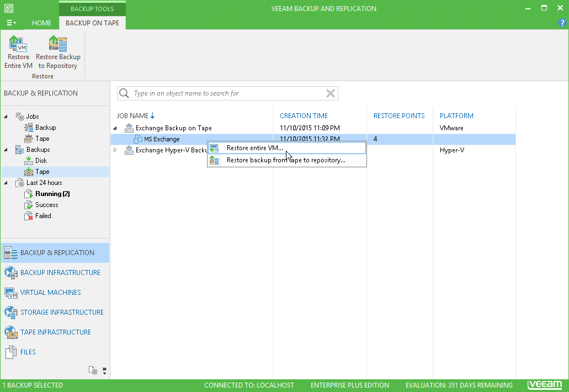Click the Storage Infrastructure icon

11,312
